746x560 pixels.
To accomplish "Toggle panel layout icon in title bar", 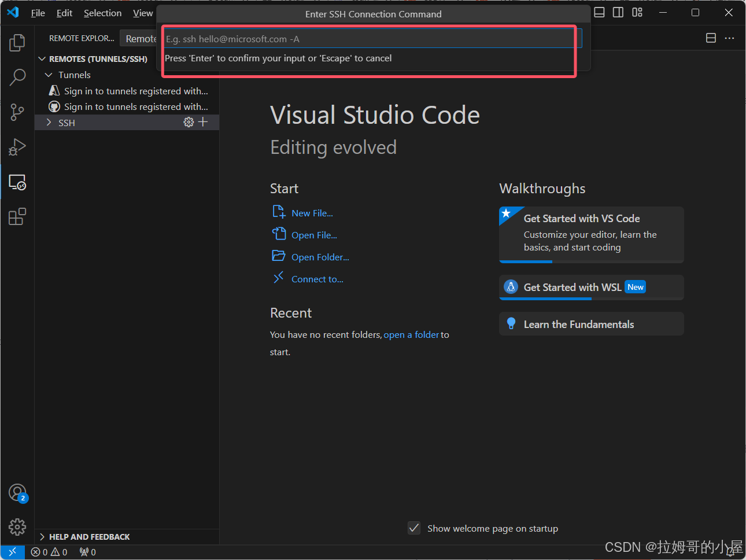I will 600,12.
